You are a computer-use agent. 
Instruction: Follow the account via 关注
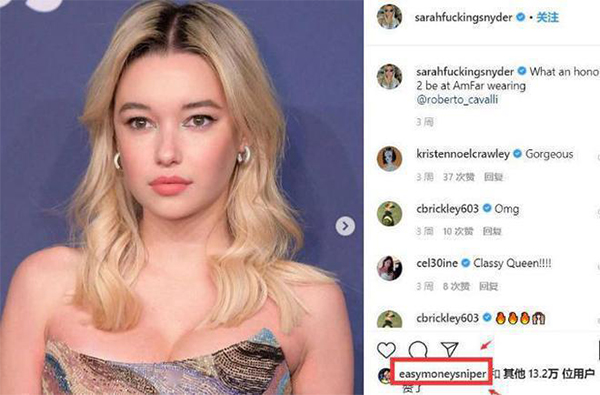click(547, 17)
